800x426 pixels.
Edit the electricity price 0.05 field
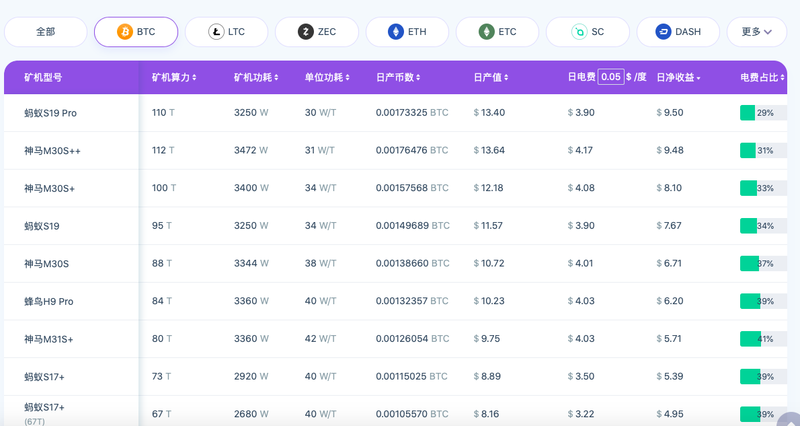(x=611, y=77)
